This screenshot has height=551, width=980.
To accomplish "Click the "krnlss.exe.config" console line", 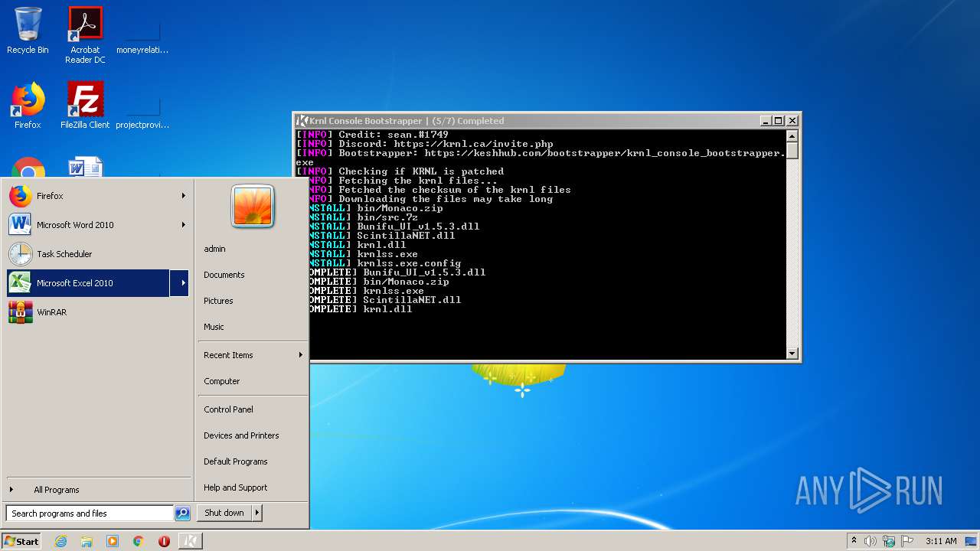I will tap(385, 263).
